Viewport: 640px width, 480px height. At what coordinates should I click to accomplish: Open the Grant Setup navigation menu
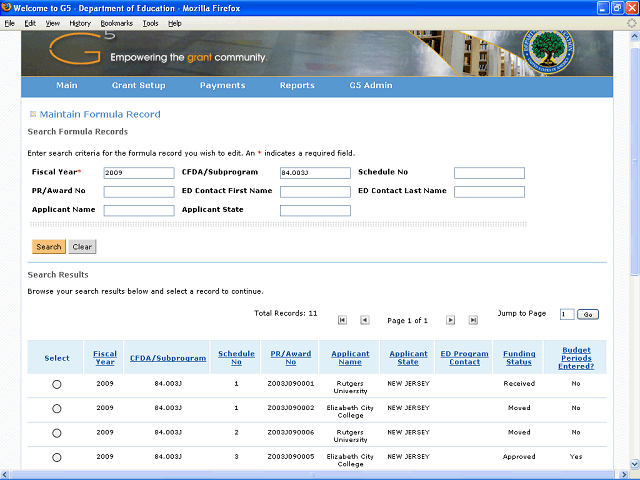coord(138,86)
